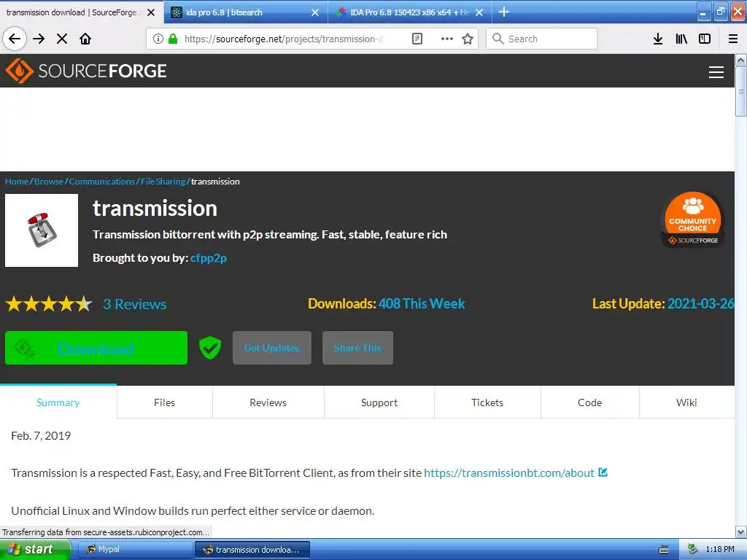747x560 pixels.
Task: Bookmark this page with the star icon
Action: click(x=468, y=39)
